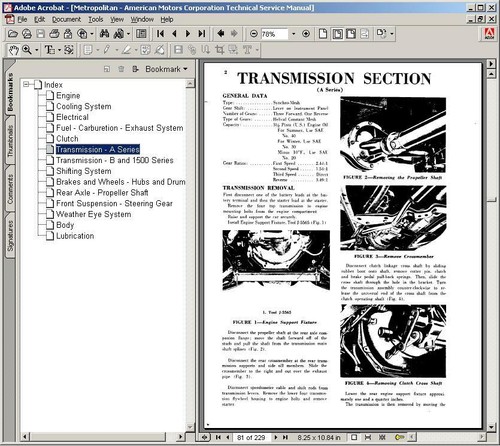
Task: Select Continuous page layout in status bar
Action: 368,437
